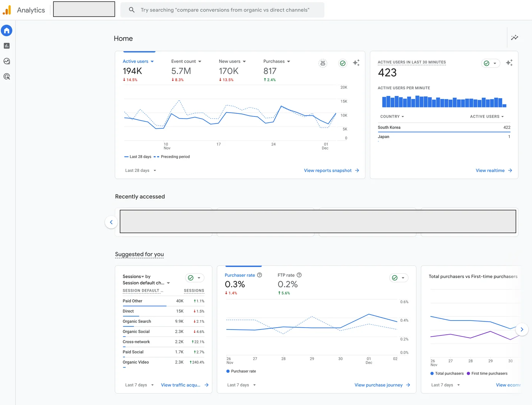Open the COUNTRY dimension dropdown

tap(392, 116)
